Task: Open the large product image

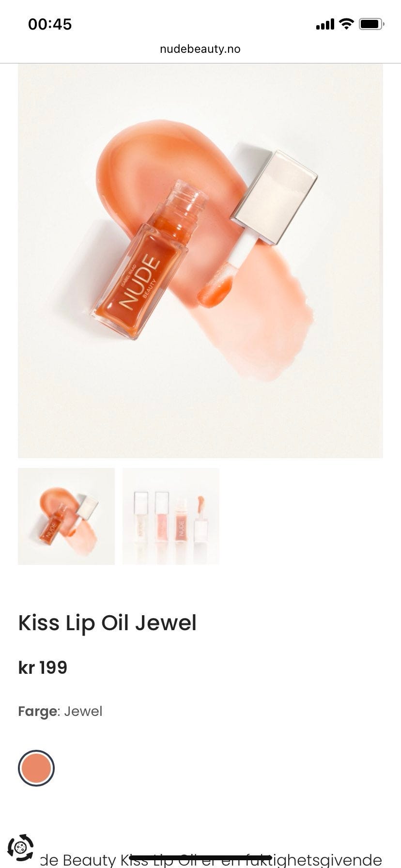Action: 200,261
